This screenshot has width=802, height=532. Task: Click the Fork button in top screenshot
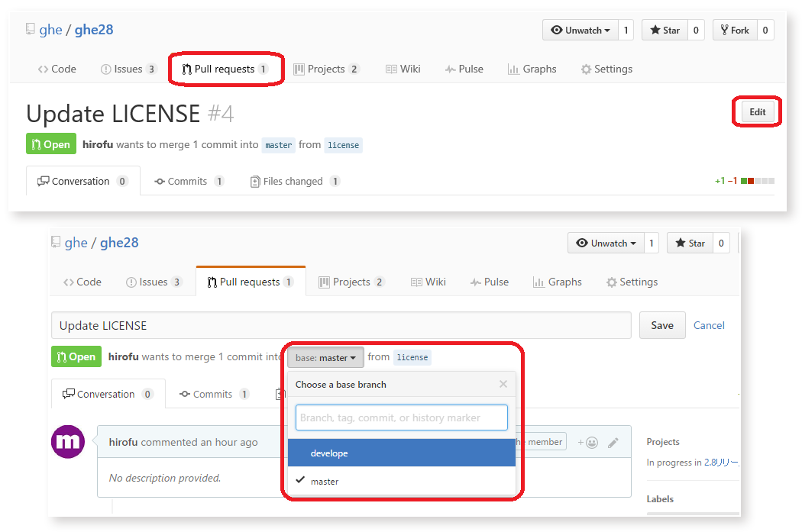click(x=735, y=31)
